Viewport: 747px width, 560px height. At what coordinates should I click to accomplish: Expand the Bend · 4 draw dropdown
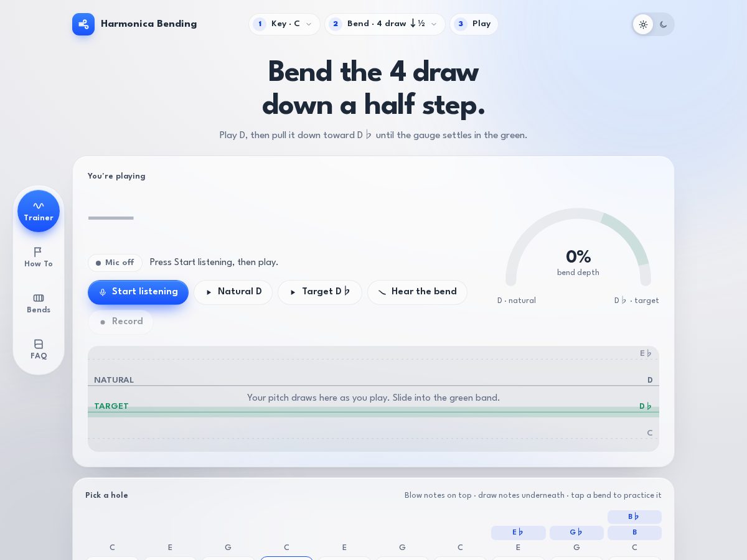[385, 24]
